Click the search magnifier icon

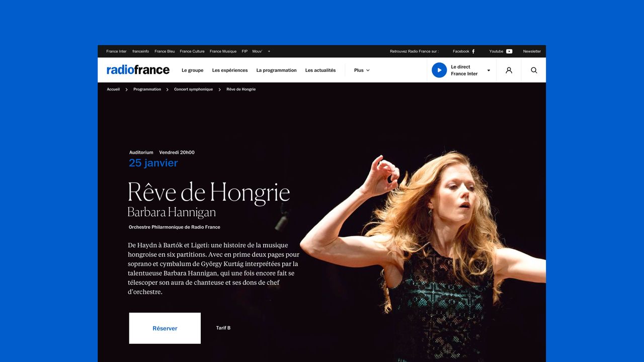[534, 70]
